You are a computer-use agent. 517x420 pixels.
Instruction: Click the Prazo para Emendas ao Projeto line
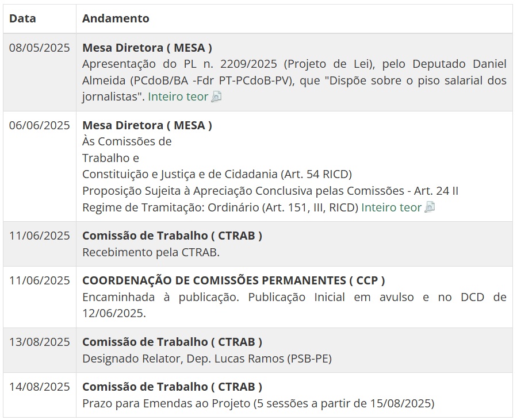pyautogui.click(x=258, y=403)
